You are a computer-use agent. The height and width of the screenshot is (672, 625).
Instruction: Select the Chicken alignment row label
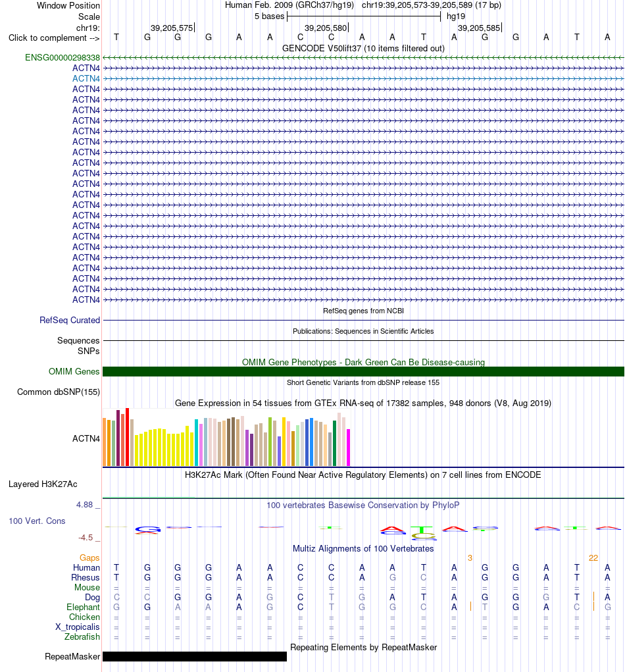84,617
